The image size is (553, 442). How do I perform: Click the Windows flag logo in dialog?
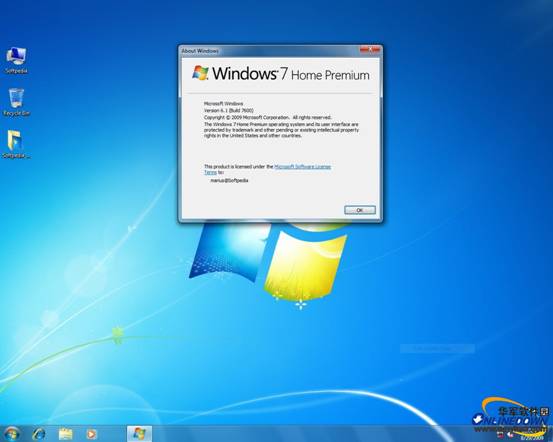point(200,73)
